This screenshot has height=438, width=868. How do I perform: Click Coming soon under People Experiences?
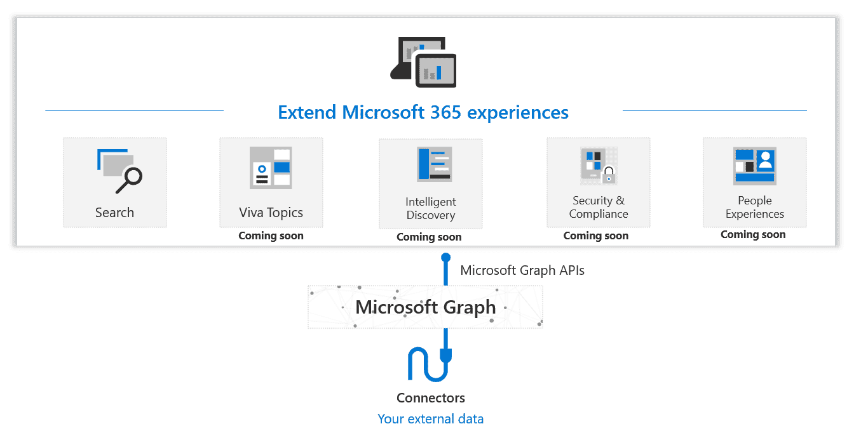click(752, 234)
